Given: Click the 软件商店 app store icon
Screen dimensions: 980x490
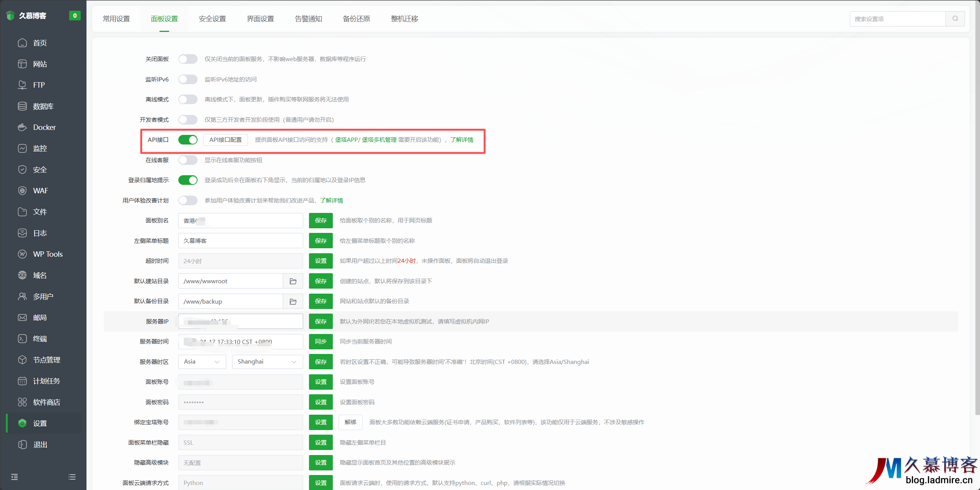Looking at the screenshot, I should coord(22,402).
